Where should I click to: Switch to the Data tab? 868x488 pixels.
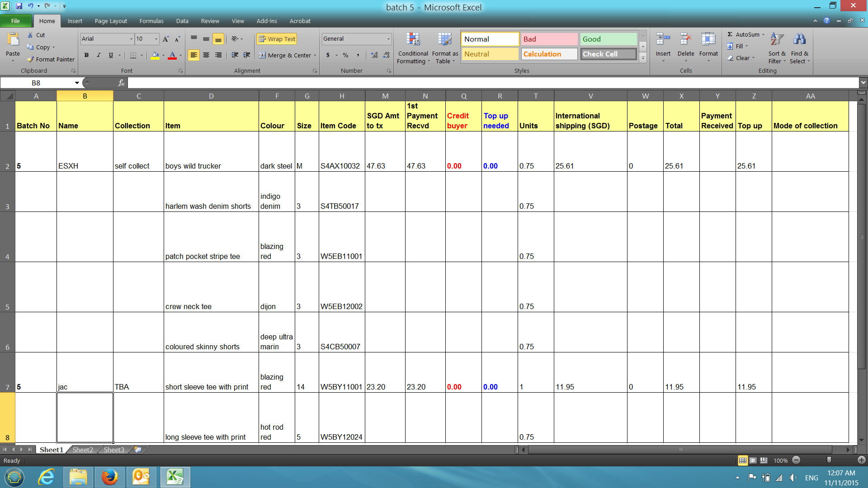(182, 21)
